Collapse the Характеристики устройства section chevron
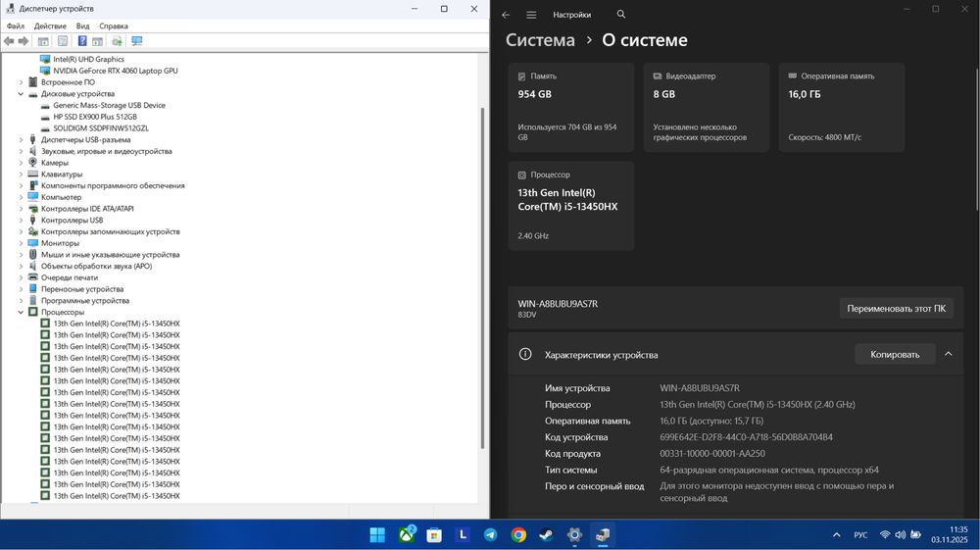Image resolution: width=980 pixels, height=550 pixels. coord(948,354)
